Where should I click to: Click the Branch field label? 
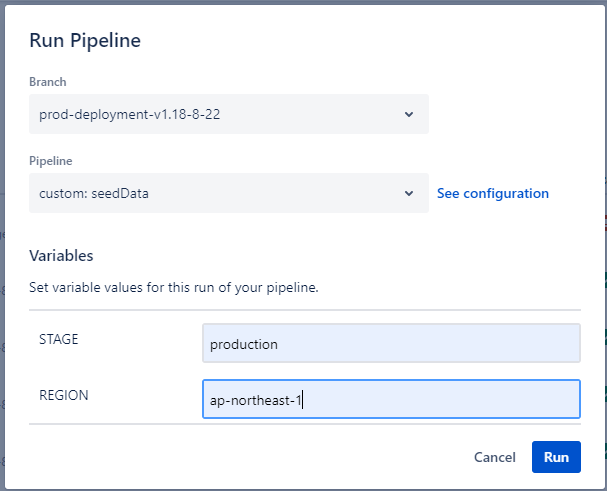(x=48, y=82)
